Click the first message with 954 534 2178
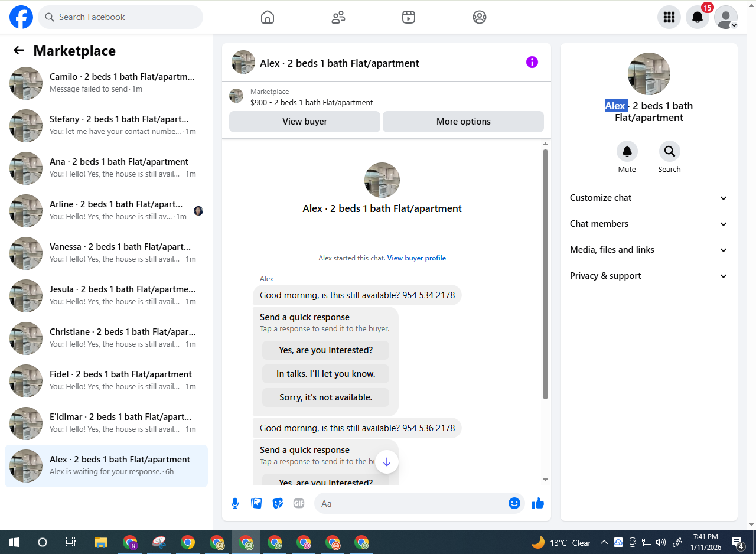Screen dimensions: 756x554 (357, 295)
